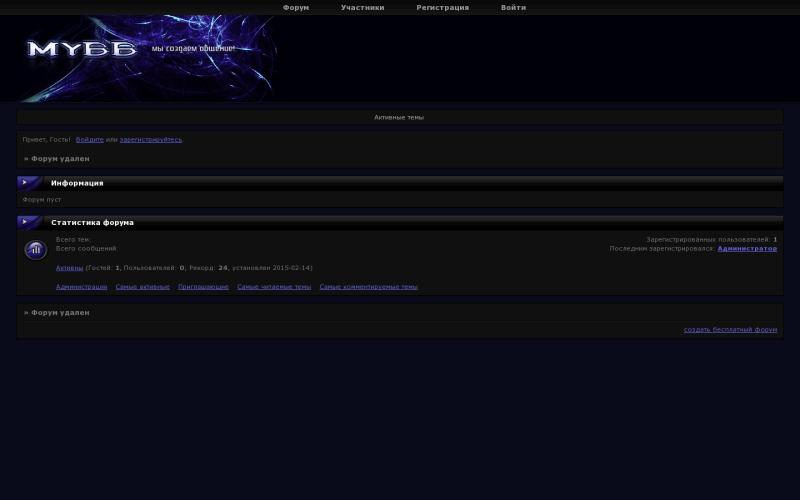
Task: Open Администратор profile link
Action: coord(747,248)
